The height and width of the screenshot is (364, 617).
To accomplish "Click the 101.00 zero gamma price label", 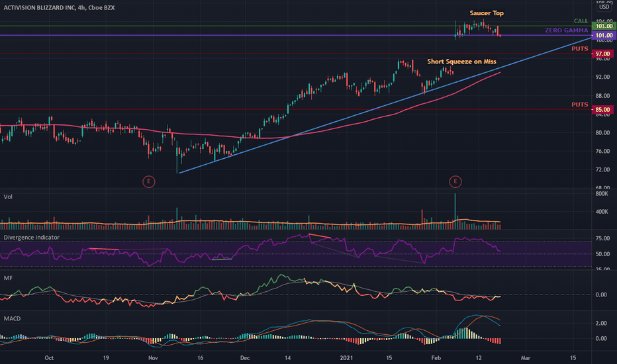I will [604, 36].
